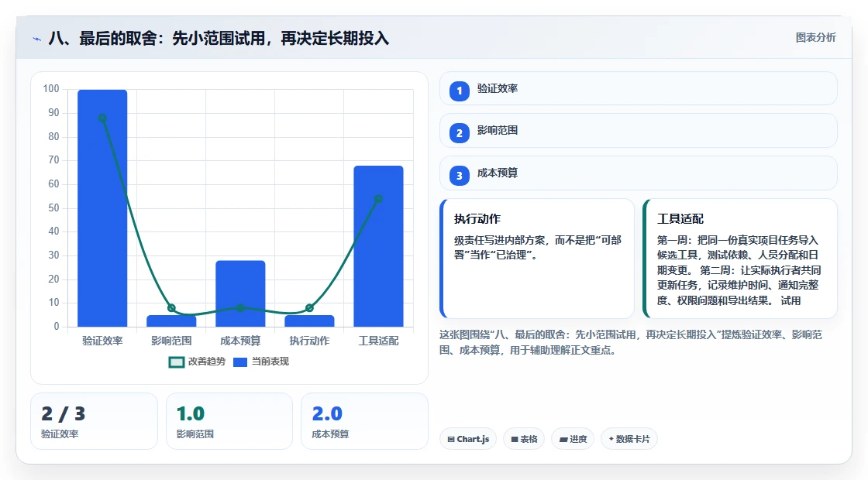This screenshot has height=480, width=868.
Task: Click the 执行动作 x-axis label
Action: point(309,341)
